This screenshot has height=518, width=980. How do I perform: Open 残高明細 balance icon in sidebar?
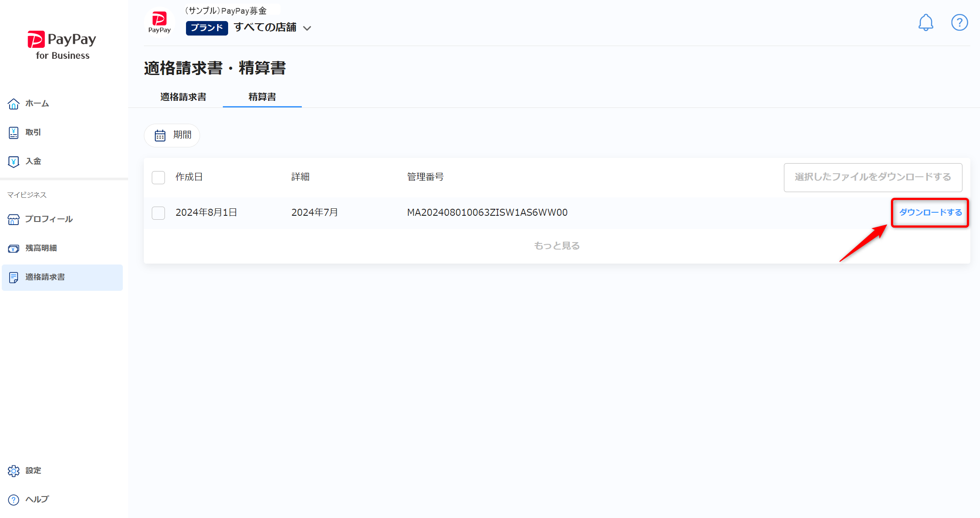pyautogui.click(x=14, y=248)
